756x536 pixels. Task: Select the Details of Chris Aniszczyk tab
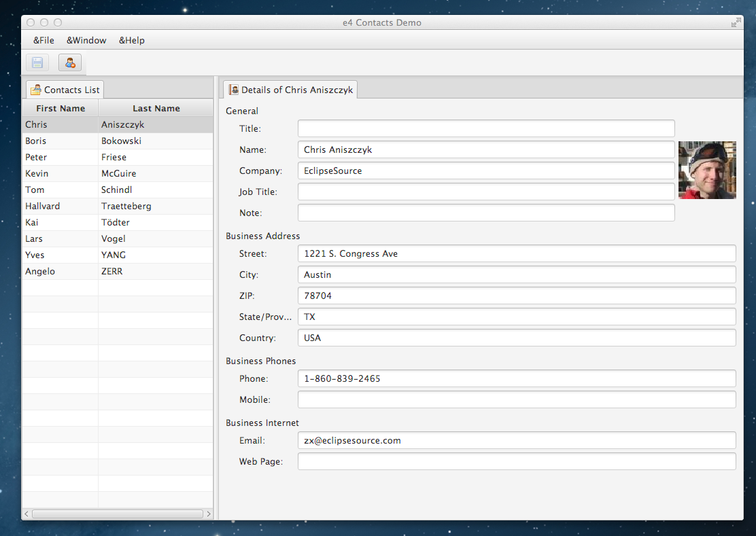tap(290, 90)
